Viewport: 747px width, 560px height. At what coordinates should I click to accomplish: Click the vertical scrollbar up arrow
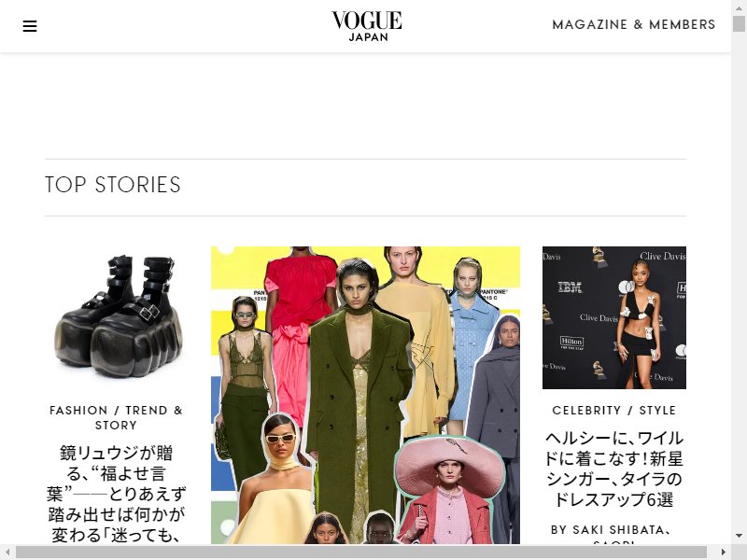pyautogui.click(x=739, y=7)
